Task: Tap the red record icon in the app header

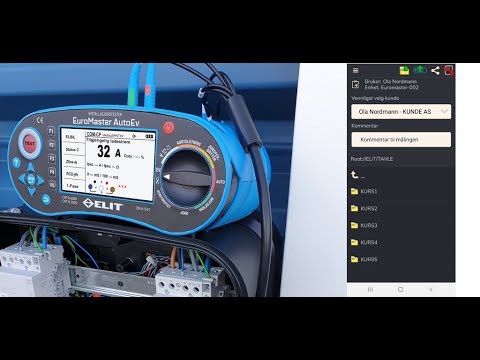Action: [x=449, y=70]
